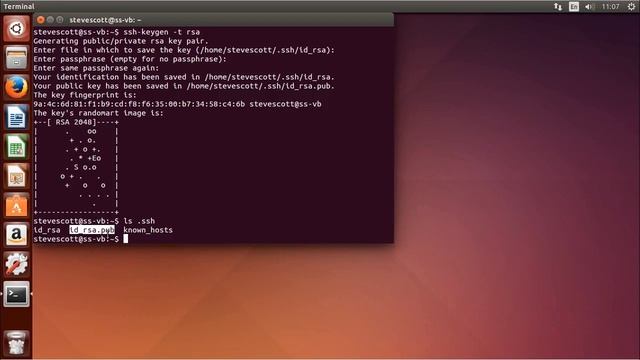Click "The key's randomart image is:" line

point(98,113)
